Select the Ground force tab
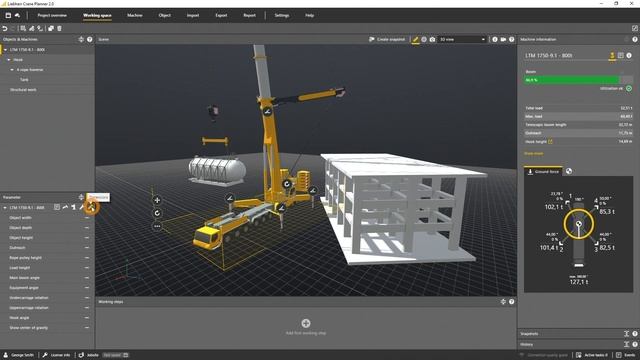The width and height of the screenshot is (640, 360). click(x=543, y=171)
